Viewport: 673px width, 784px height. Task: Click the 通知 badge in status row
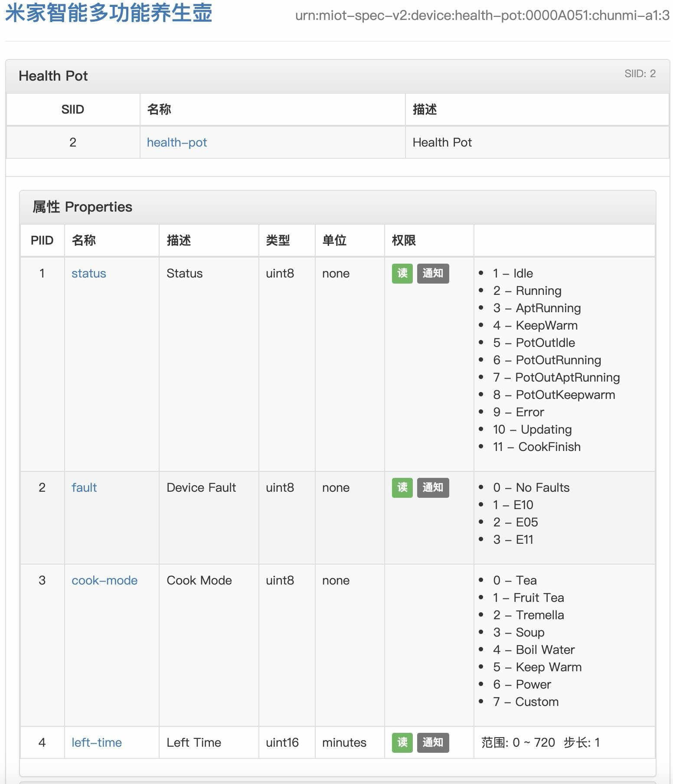coord(433,274)
